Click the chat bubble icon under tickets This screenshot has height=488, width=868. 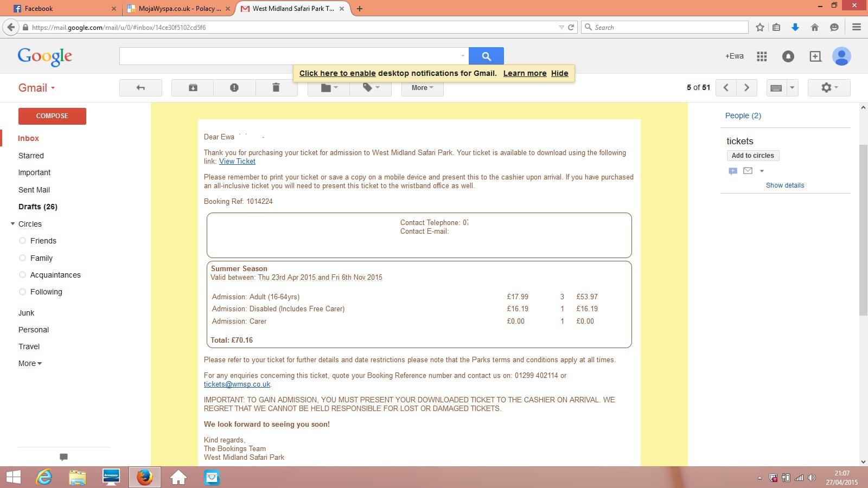732,171
